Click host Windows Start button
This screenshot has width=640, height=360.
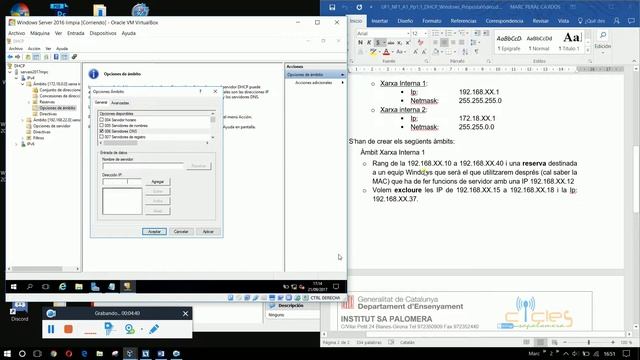(7, 353)
